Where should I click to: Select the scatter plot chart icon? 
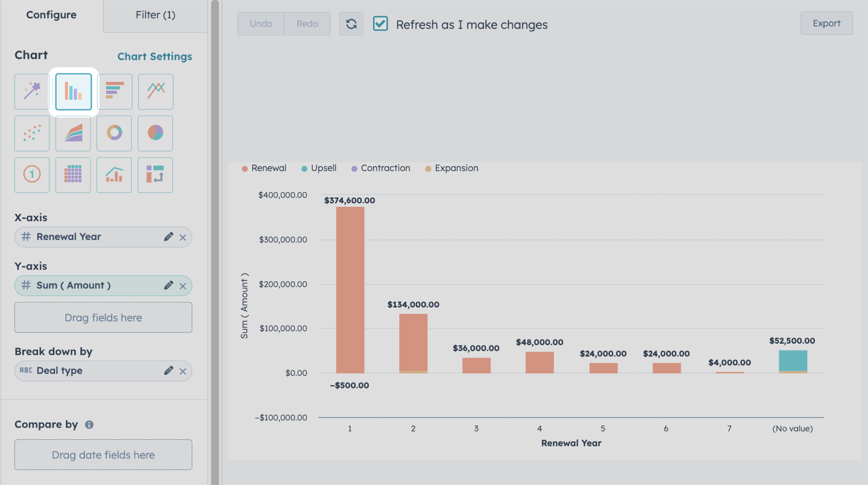pos(32,133)
